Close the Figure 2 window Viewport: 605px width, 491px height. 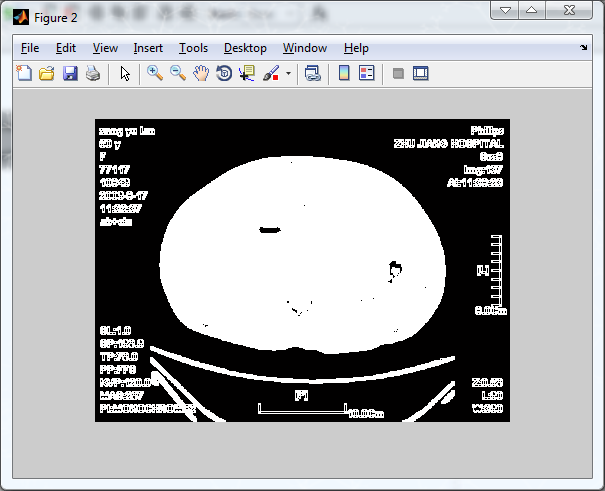(x=569, y=10)
